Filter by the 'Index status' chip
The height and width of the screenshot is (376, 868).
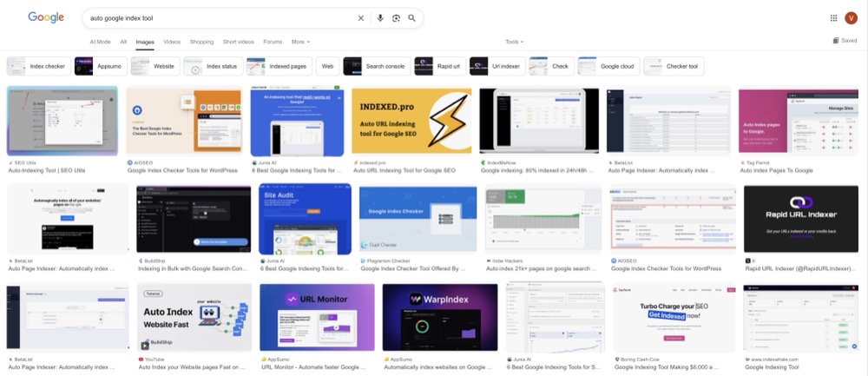pos(214,67)
